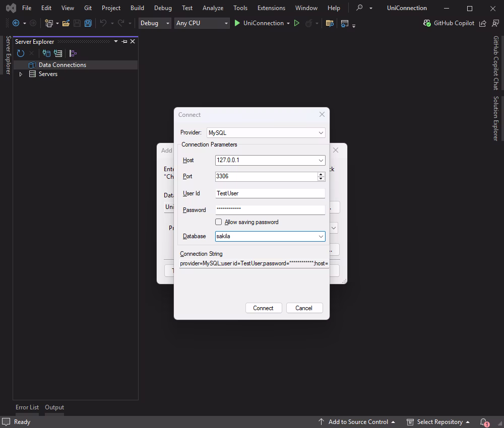Close the Add Connection dialog behind
The height and width of the screenshot is (428, 504).
pyautogui.click(x=336, y=150)
